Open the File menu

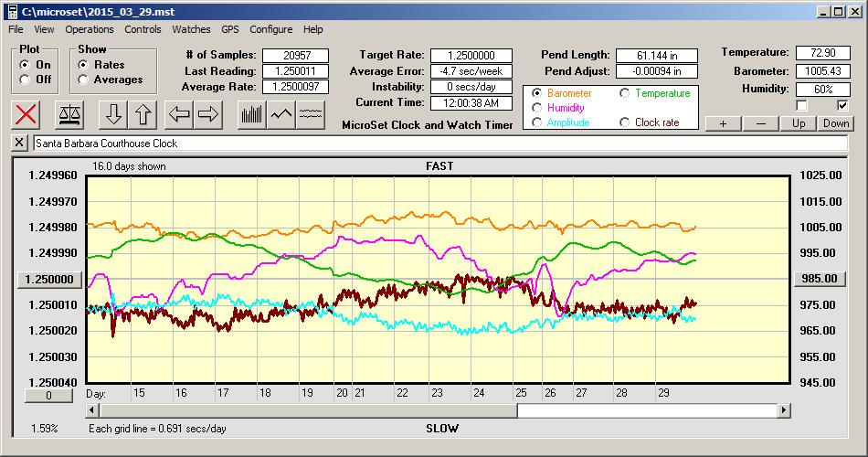pyautogui.click(x=16, y=29)
